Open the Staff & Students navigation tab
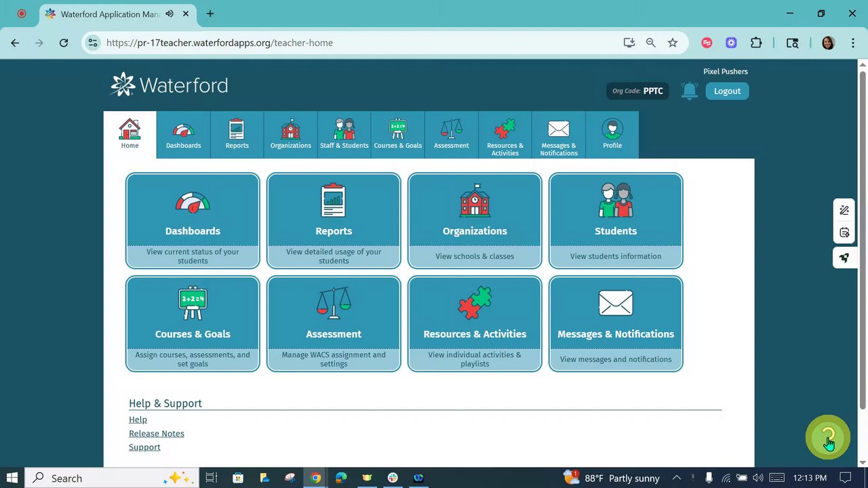 [x=344, y=135]
